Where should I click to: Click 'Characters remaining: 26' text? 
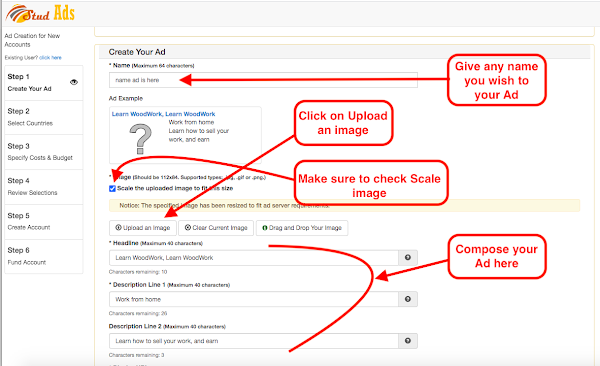[138, 313]
